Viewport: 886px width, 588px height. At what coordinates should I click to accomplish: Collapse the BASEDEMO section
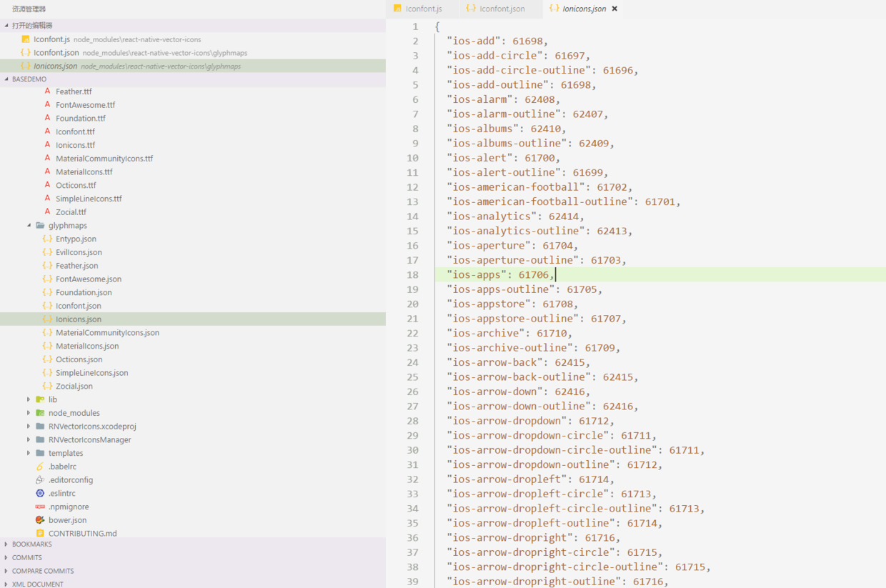pos(6,79)
